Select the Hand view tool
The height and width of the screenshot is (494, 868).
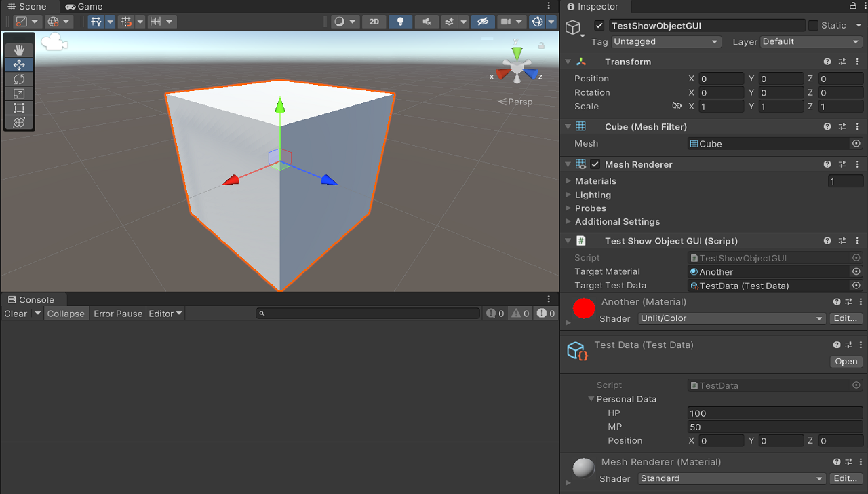19,50
